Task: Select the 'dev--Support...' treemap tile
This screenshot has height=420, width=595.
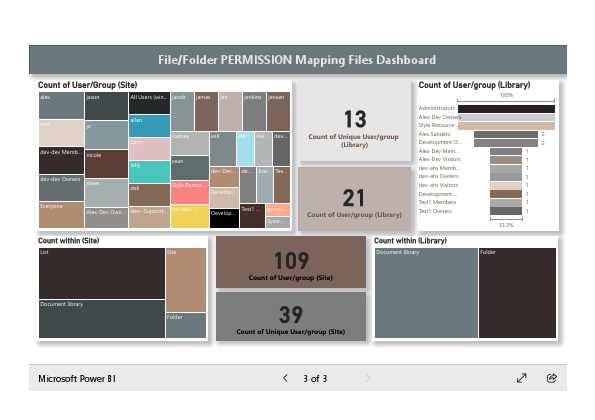Action: click(150, 217)
